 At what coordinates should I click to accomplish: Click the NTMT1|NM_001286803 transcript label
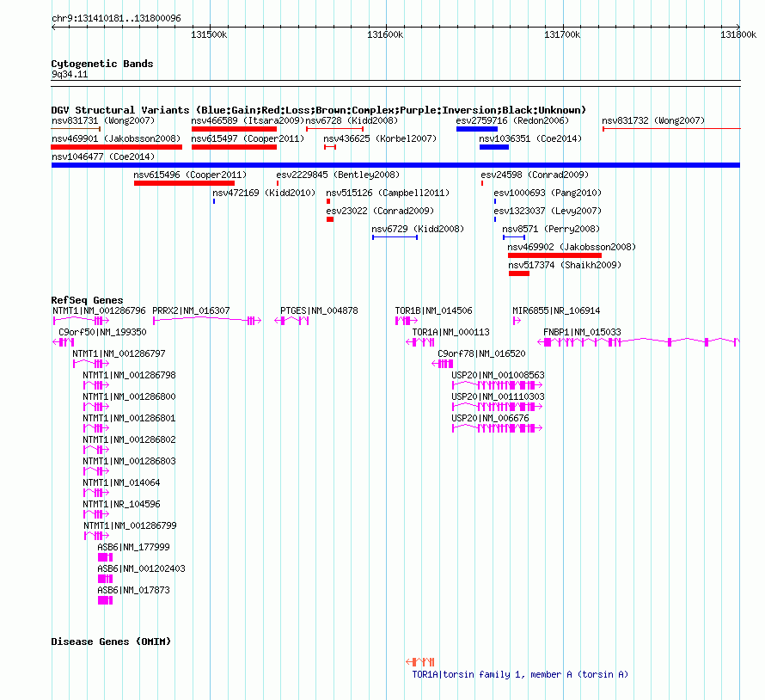[129, 461]
